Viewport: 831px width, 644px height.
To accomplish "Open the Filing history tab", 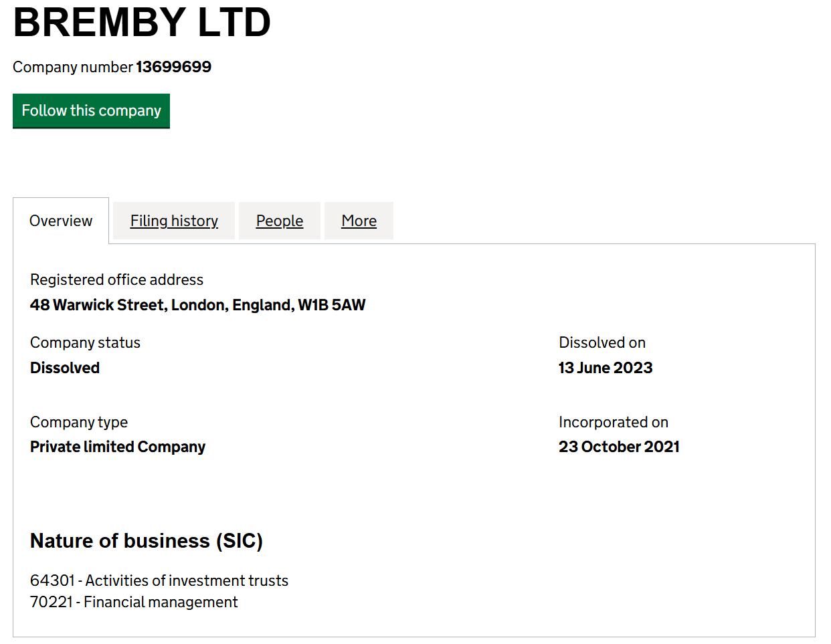I will point(174,221).
